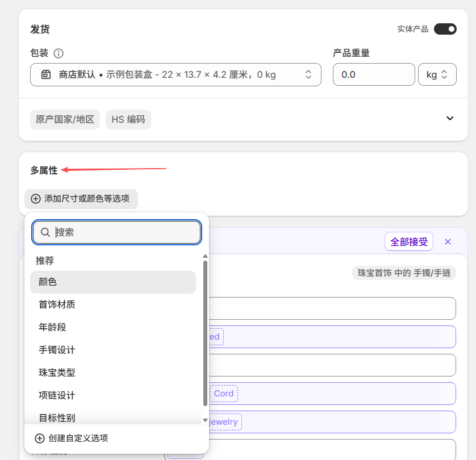The height and width of the screenshot is (460, 476).
Task: Click the dashed Cord suggestion tag
Action: coord(224,393)
